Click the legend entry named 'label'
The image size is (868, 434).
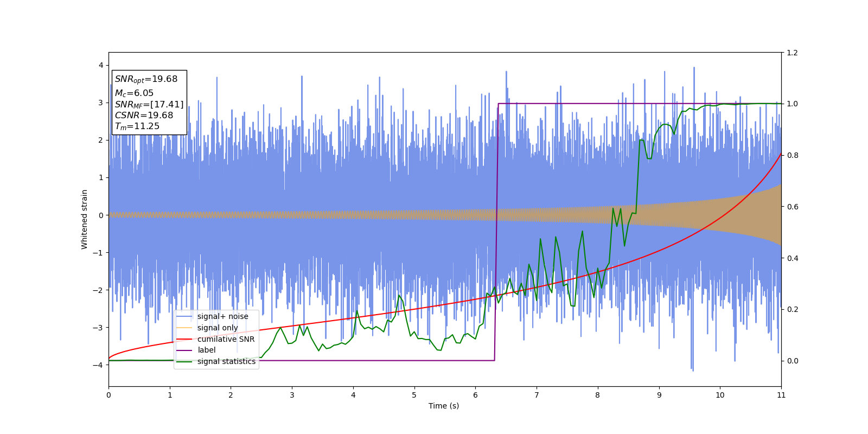(207, 350)
